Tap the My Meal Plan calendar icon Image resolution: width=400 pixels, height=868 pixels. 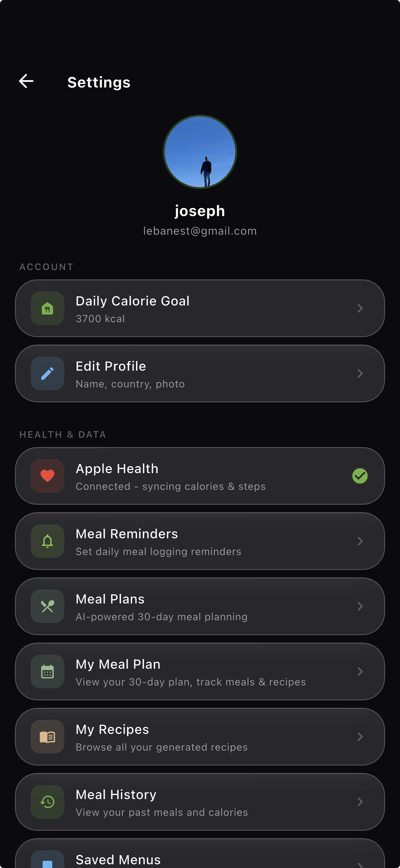tap(47, 671)
